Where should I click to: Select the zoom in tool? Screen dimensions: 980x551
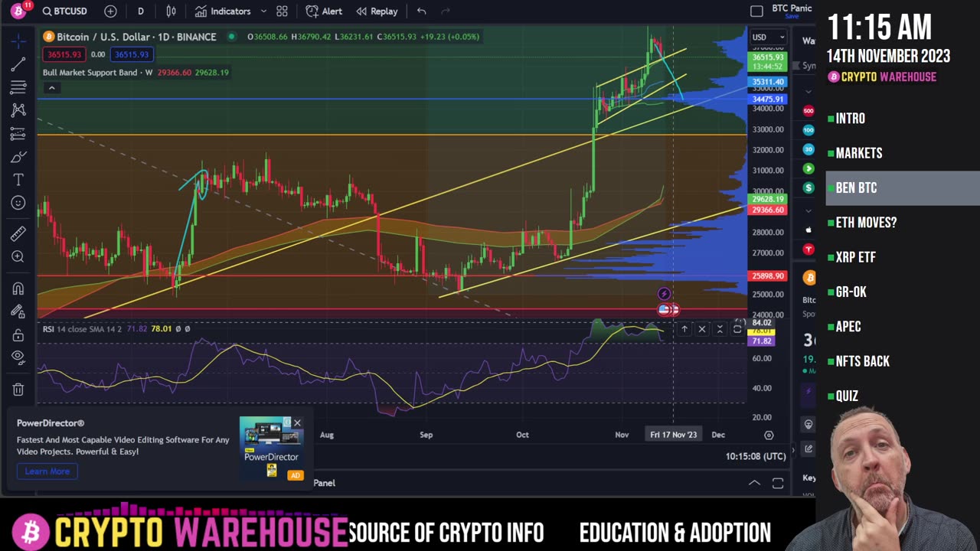coord(18,256)
